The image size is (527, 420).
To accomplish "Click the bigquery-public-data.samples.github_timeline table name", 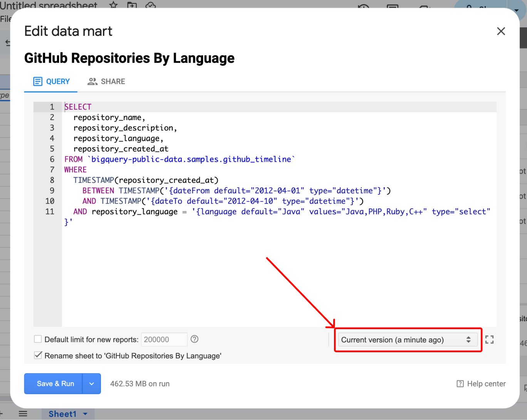I will click(191, 159).
